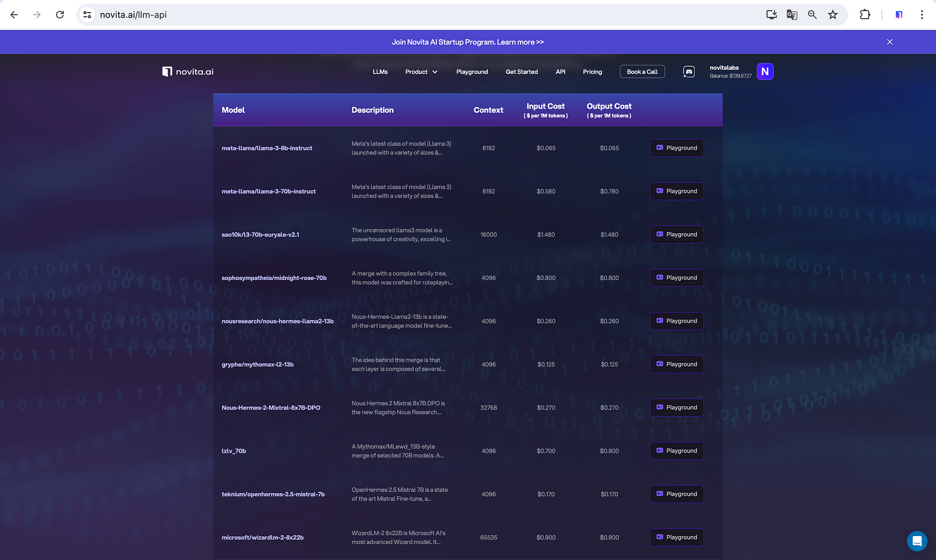Image resolution: width=936 pixels, height=560 pixels.
Task: Select lzlv_70b model name
Action: click(x=233, y=451)
